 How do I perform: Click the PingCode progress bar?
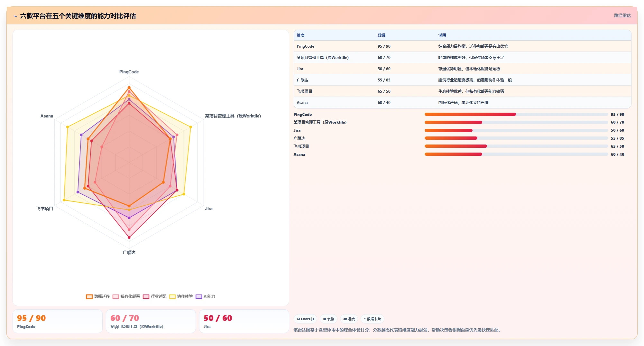point(516,114)
